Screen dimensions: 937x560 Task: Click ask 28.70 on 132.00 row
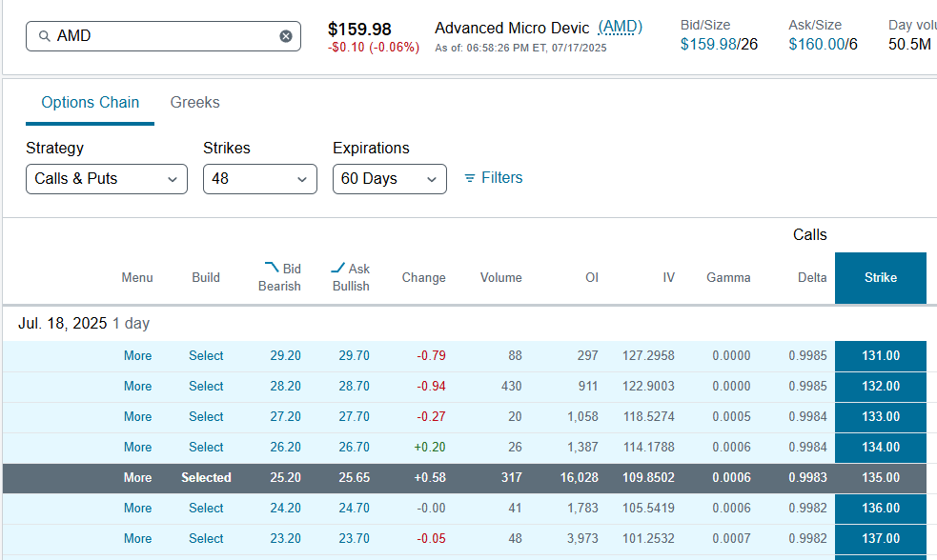coord(355,387)
